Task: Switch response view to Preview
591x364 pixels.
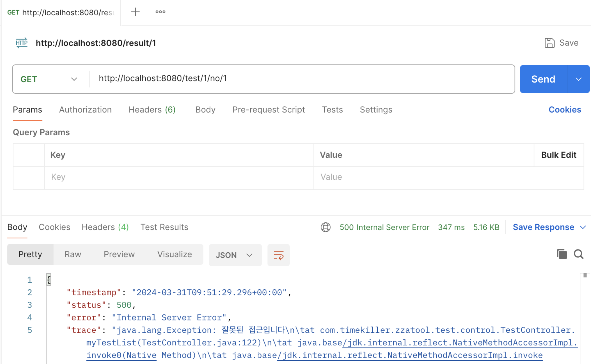Action: (x=119, y=254)
